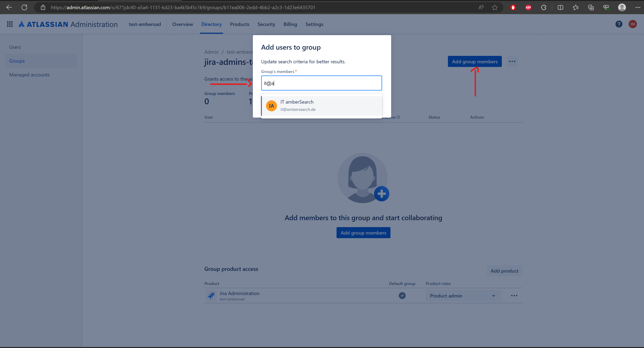644x348 pixels.
Task: Switch to the Directory tab
Action: (211, 24)
